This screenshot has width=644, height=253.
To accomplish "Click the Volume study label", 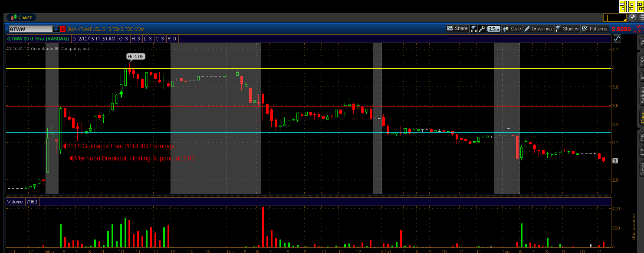I will click(15, 202).
